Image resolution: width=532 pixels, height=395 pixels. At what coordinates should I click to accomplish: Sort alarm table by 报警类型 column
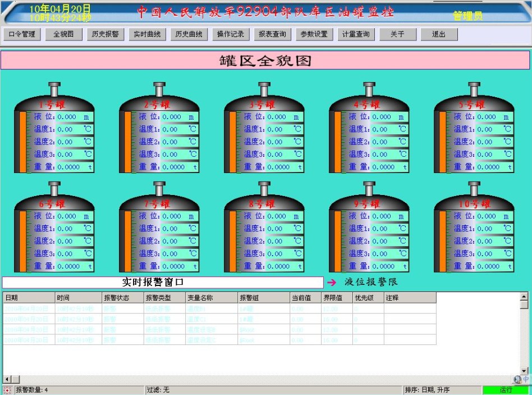[164, 298]
